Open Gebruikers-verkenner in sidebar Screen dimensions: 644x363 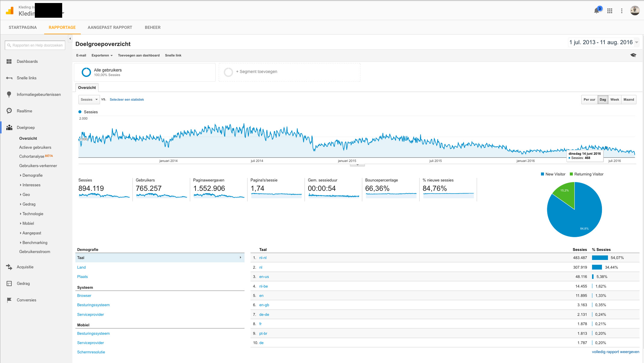coord(38,166)
